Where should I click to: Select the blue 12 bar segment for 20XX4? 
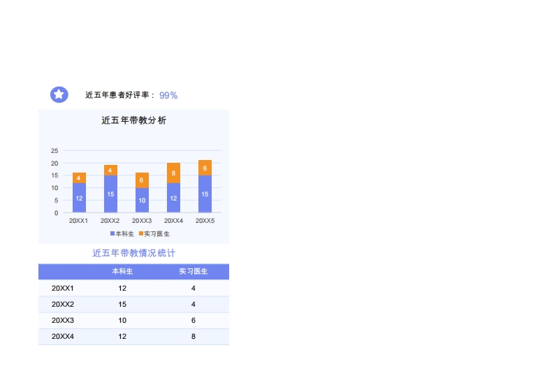click(173, 198)
